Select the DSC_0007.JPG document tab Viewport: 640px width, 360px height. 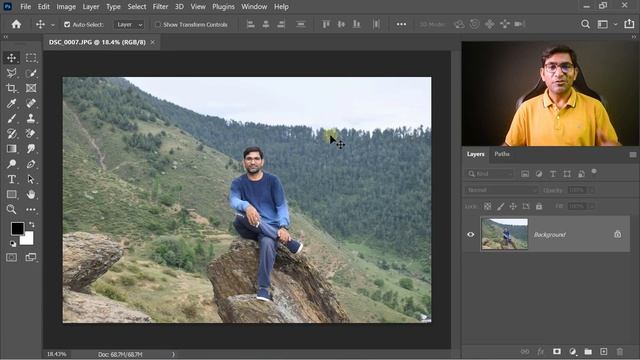pyautogui.click(x=97, y=42)
